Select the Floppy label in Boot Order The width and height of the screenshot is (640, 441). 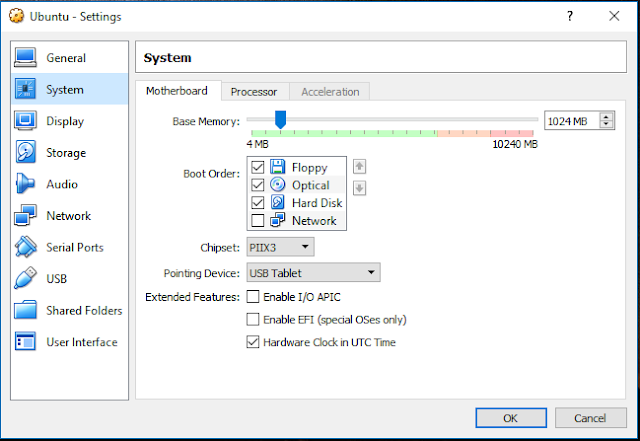coord(309,167)
